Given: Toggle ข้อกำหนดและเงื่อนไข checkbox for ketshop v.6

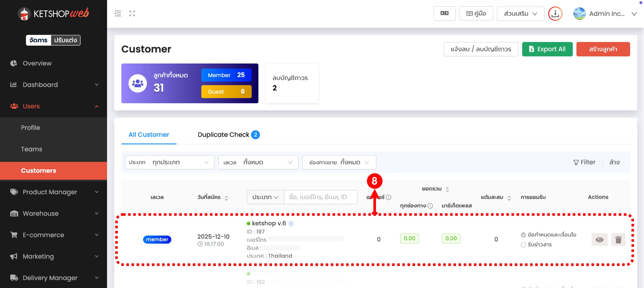Looking at the screenshot, I should point(523,235).
